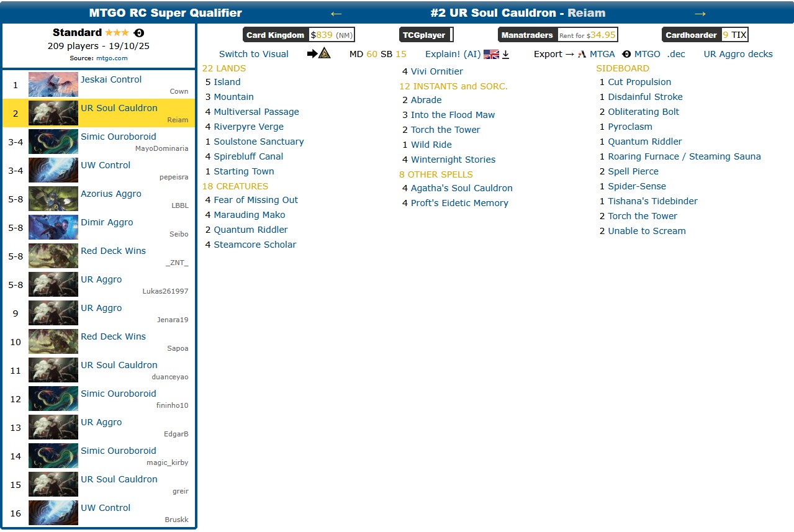
Task: Click the Dimir Aggro deck thumbnail
Action: [53, 227]
